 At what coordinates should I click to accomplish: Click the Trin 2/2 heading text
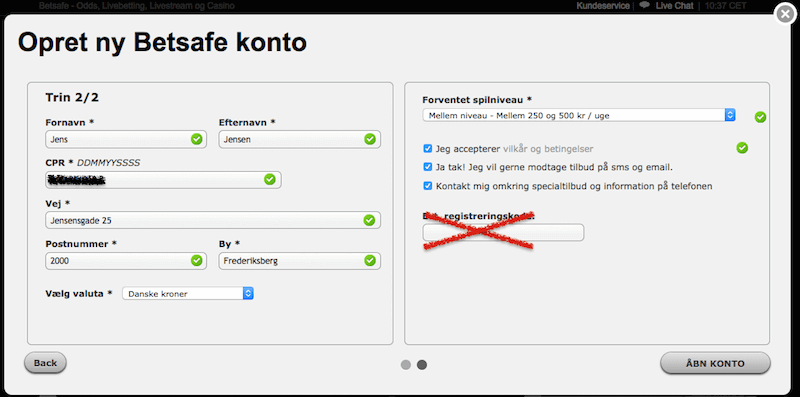coord(72,97)
